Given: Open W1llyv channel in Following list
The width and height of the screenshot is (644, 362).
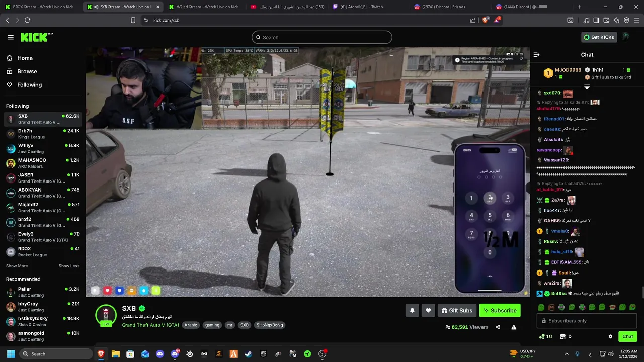Looking at the screenshot, I should (x=43, y=148).
